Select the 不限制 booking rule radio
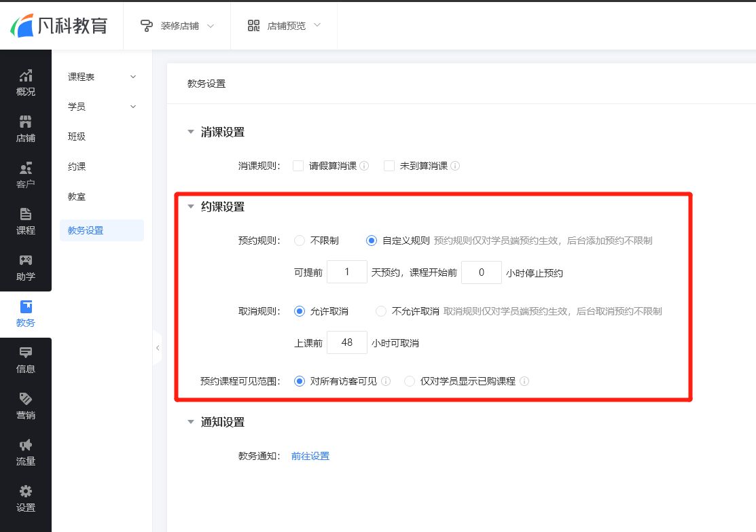756x532 pixels. click(300, 241)
